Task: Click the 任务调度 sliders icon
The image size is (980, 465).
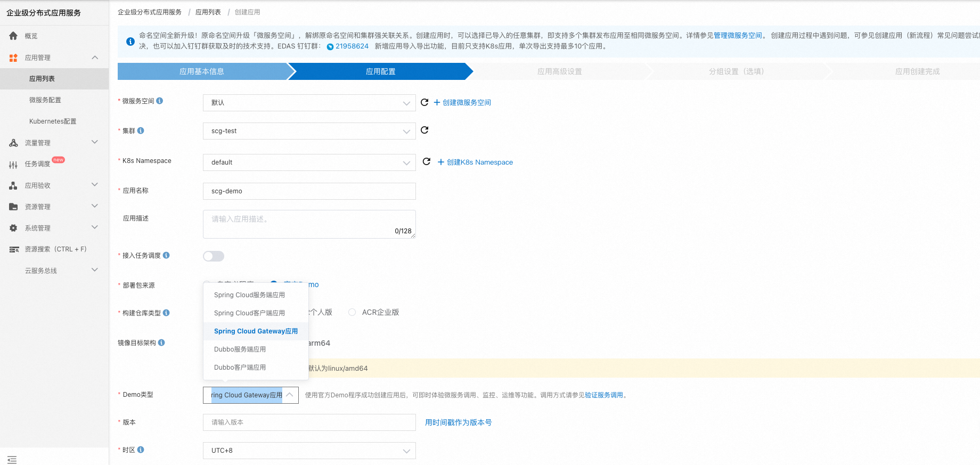Action: coord(13,164)
